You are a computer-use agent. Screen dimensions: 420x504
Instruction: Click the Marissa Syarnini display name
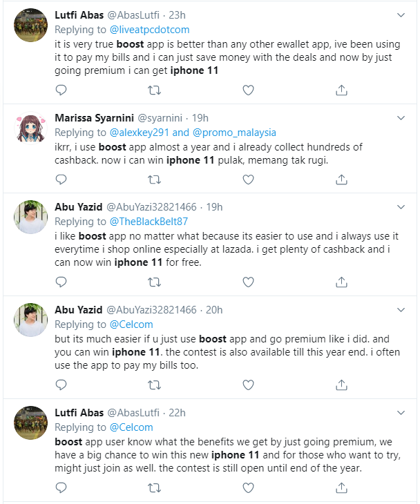(x=94, y=117)
